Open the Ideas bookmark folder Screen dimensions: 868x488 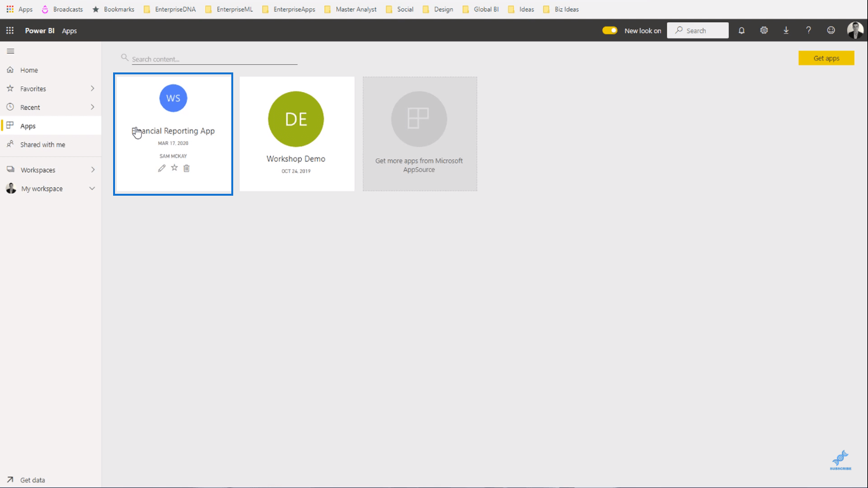pos(521,10)
